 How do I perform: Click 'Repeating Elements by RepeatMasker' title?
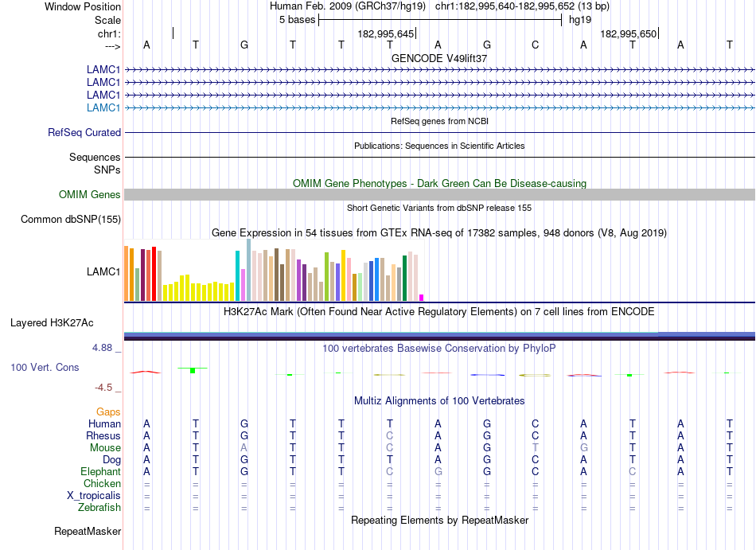pos(439,520)
